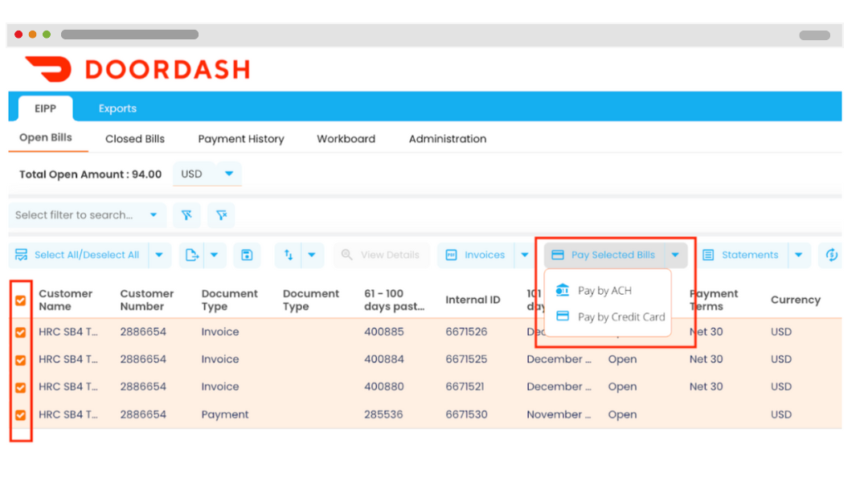Screen dimensions: 868x482
Task: Click the Pay by ACH bank icon
Action: [x=563, y=290]
